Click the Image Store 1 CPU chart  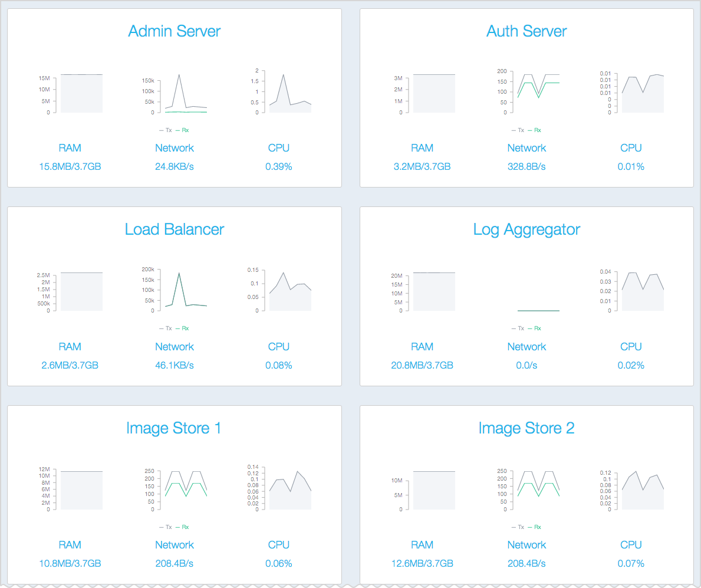click(289, 489)
